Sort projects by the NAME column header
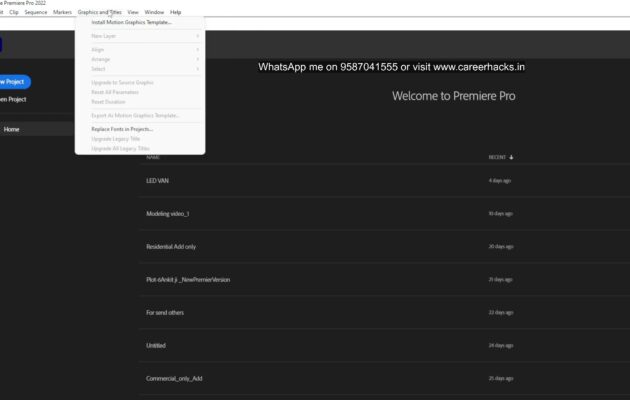Viewport: 630px width, 400px height. tap(153, 157)
